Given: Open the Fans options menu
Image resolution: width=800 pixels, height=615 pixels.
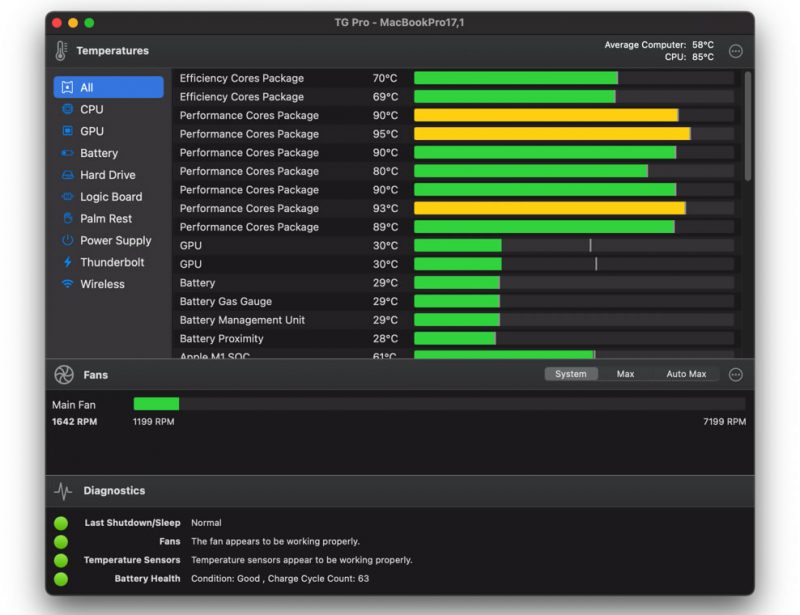Looking at the screenshot, I should click(735, 374).
